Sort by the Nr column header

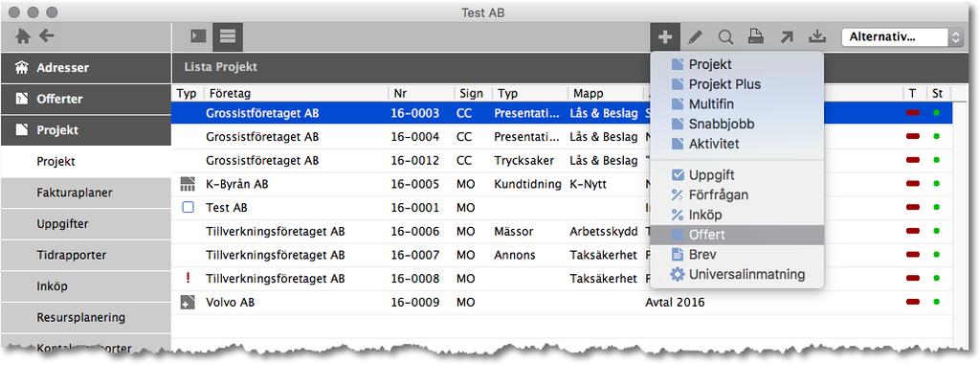click(421, 93)
